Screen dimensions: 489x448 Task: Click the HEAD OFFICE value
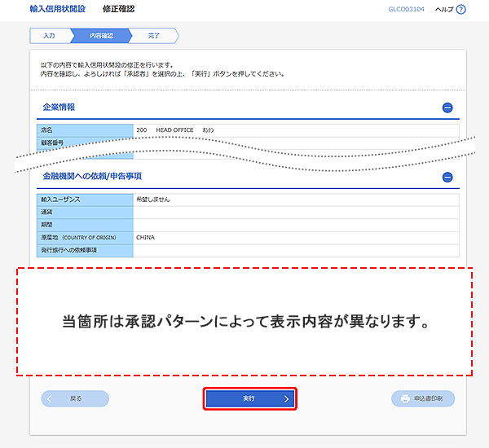pyautogui.click(x=174, y=130)
